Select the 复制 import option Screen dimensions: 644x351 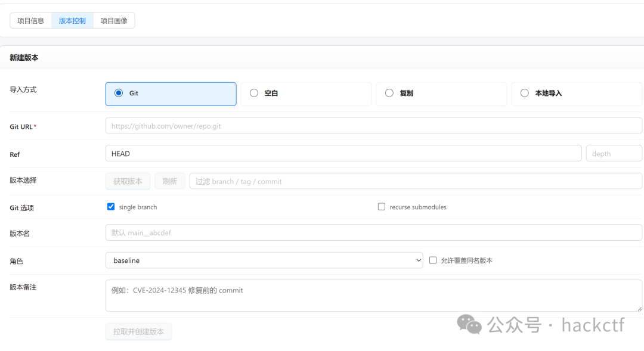441,94
